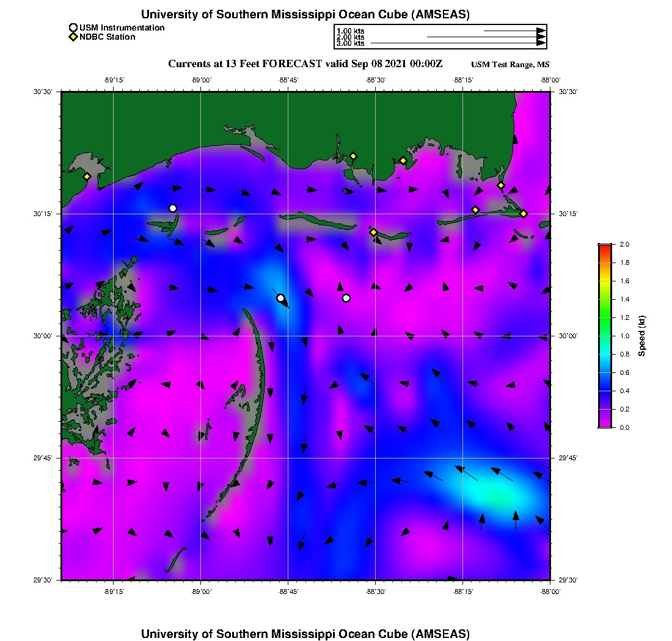This screenshot has height=641, width=672.
Task: Click the 3.00 kts scale arrow in the legend
Action: 458,43
